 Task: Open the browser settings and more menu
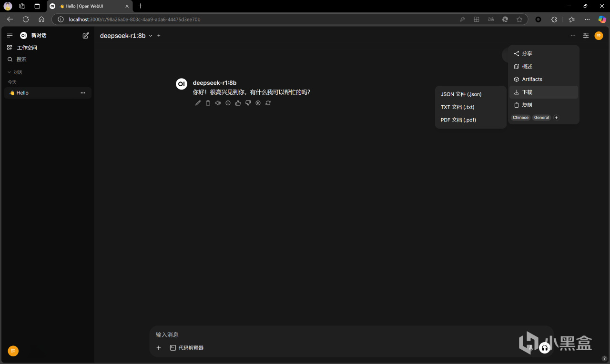tap(587, 20)
